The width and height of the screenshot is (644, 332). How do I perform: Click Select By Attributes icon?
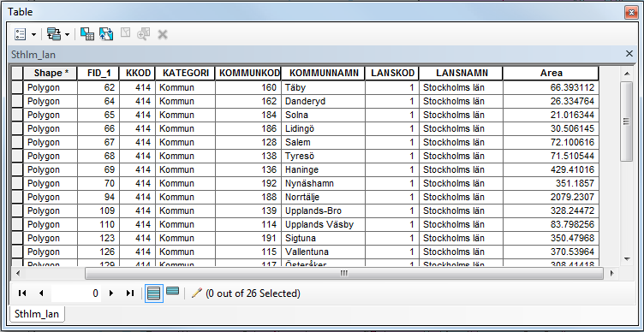[x=86, y=34]
